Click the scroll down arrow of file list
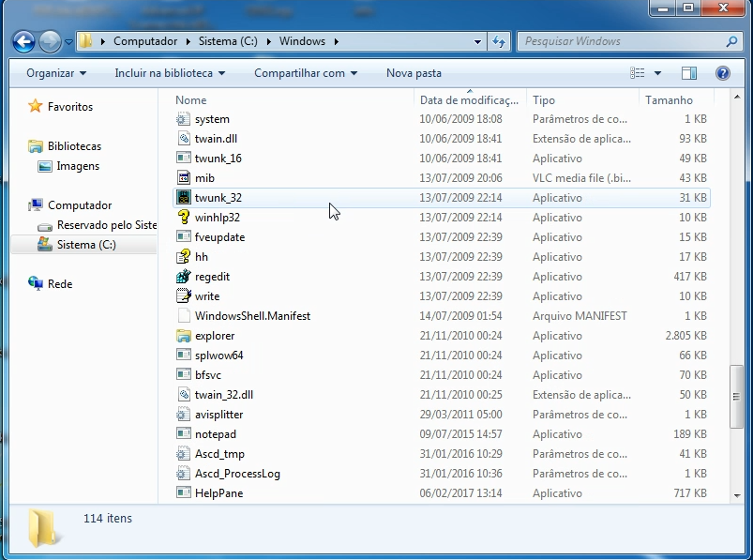Image resolution: width=753 pixels, height=560 pixels. 737,495
